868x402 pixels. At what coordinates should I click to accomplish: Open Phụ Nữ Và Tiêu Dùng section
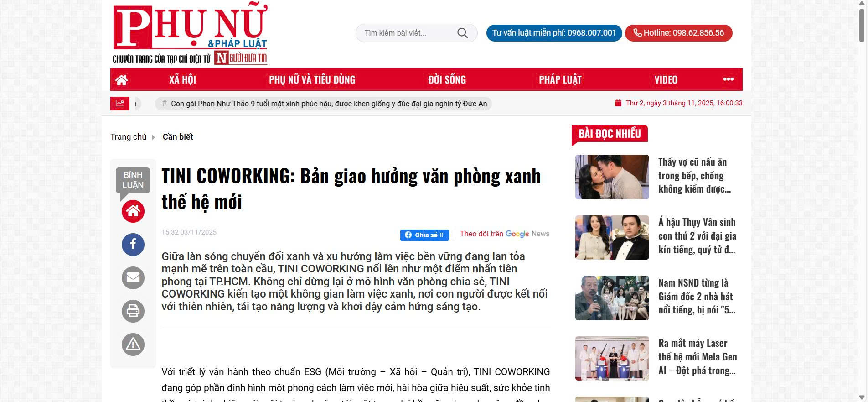pyautogui.click(x=312, y=80)
